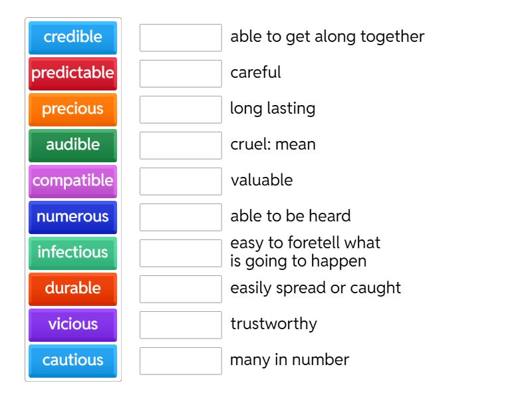Select the word tile 'numerous'
This screenshot has height=399, width=532.
[72, 217]
